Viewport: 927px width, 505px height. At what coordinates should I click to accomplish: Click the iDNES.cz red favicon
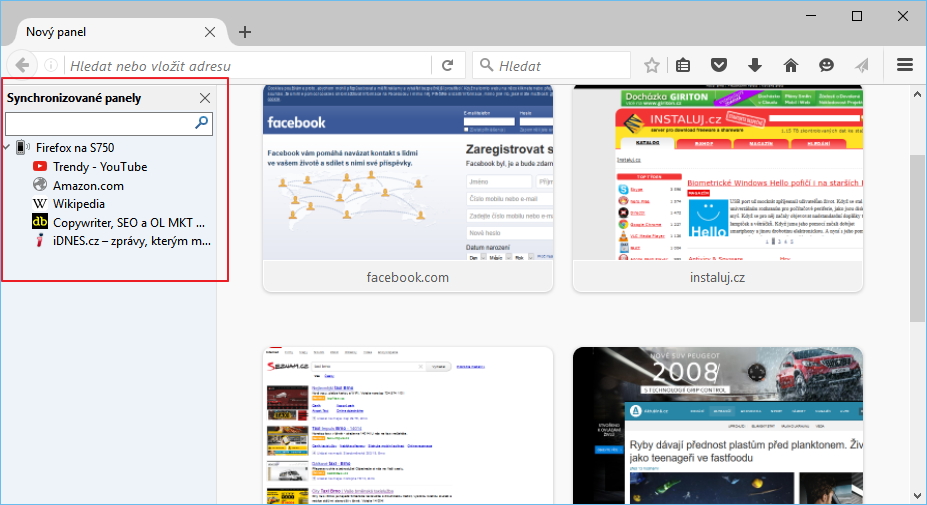click(40, 240)
